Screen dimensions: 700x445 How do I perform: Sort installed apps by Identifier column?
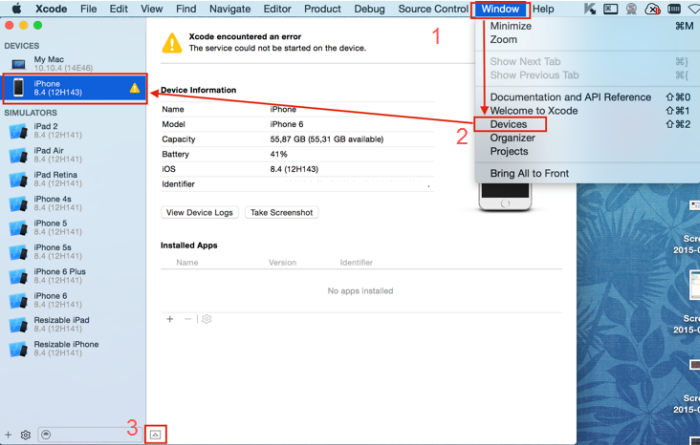[356, 262]
